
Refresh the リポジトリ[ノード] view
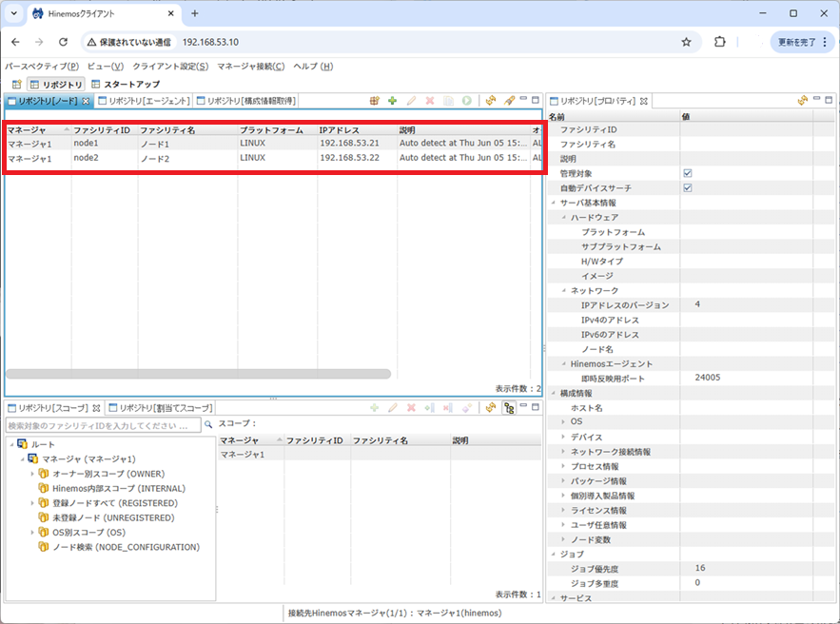pos(491,100)
